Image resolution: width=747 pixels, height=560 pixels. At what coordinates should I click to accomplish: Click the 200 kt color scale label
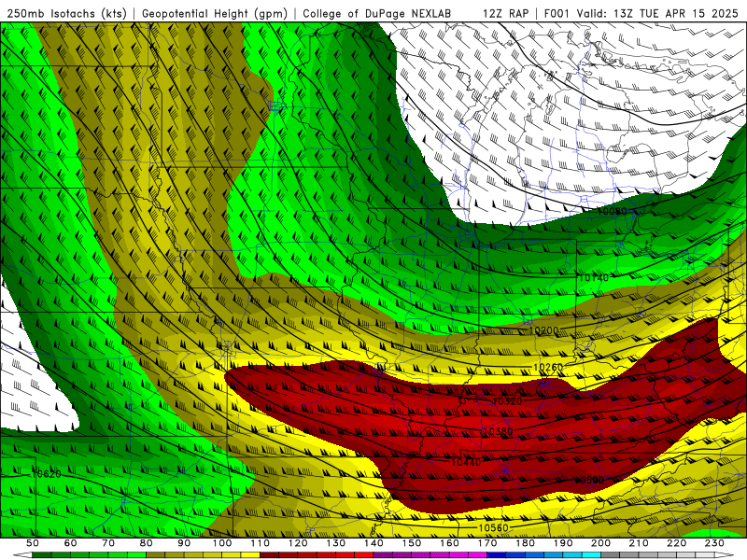[x=600, y=543]
